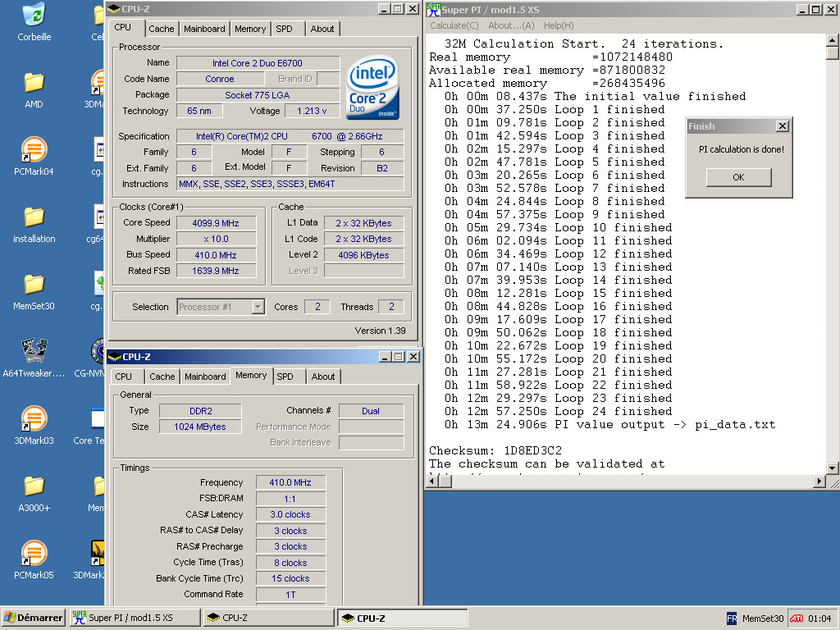Click the Checksum: 1D8ED3C2 line
The height and width of the screenshot is (630, 840).
point(495,450)
